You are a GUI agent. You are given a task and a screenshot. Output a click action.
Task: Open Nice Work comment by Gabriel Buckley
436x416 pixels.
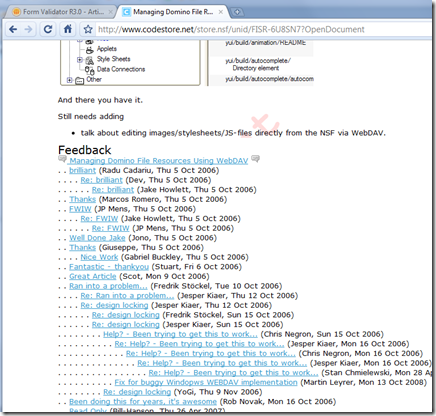pos(99,257)
